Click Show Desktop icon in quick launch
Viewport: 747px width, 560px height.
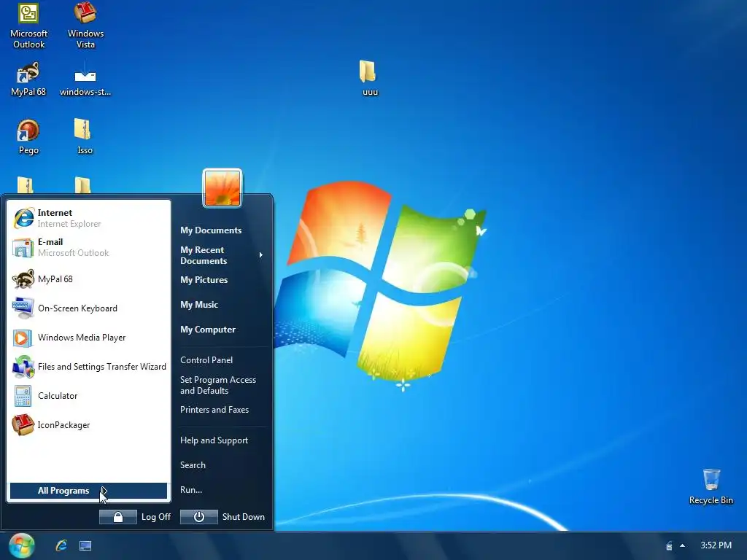point(85,545)
